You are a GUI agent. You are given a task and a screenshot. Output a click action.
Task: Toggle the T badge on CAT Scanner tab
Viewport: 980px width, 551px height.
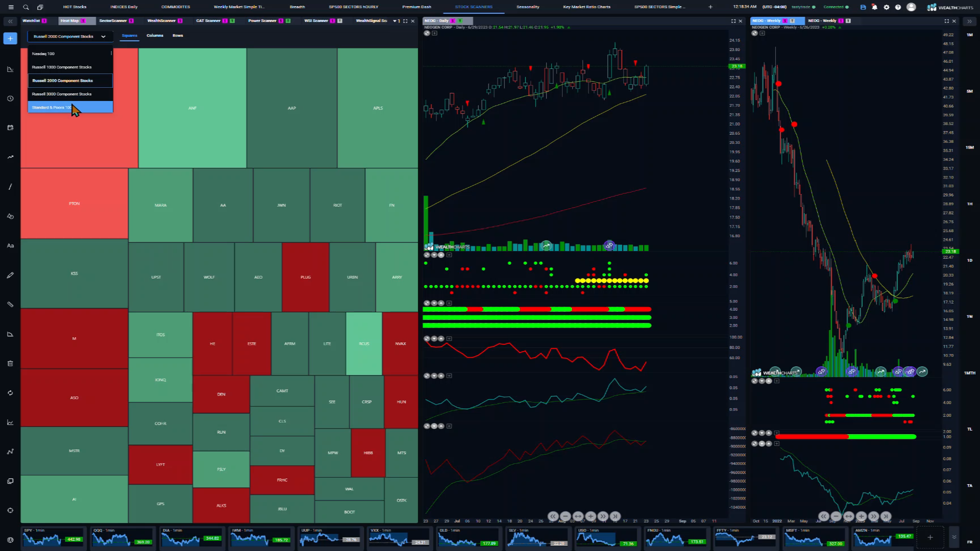232,21
